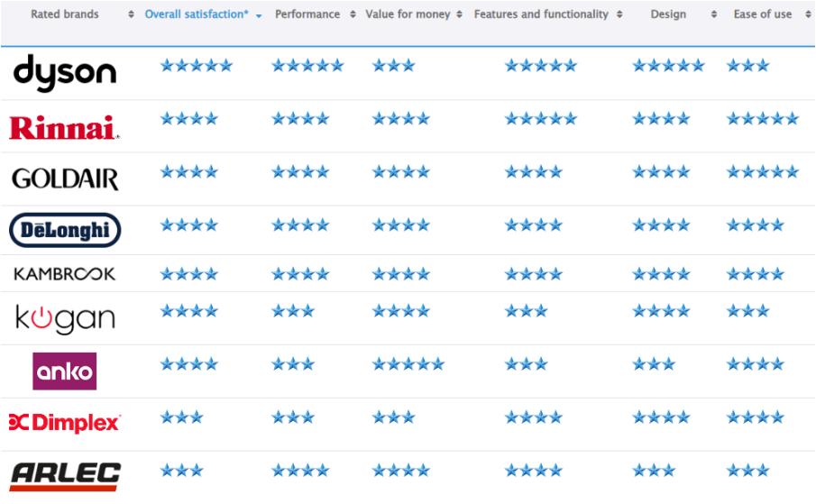
Task: Click the Kambrook brand logo
Action: [65, 274]
